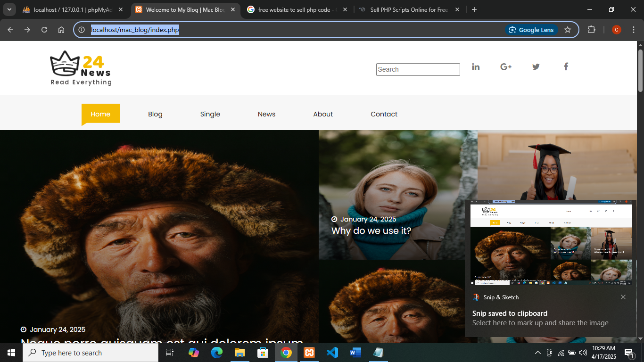
Task: Open the browser home page icon
Action: (61, 30)
